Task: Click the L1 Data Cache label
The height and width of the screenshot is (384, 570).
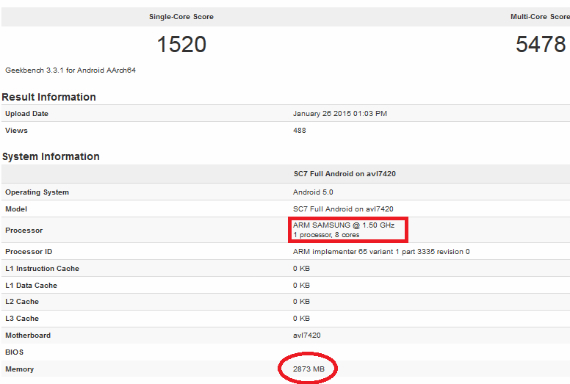Action: (31, 285)
